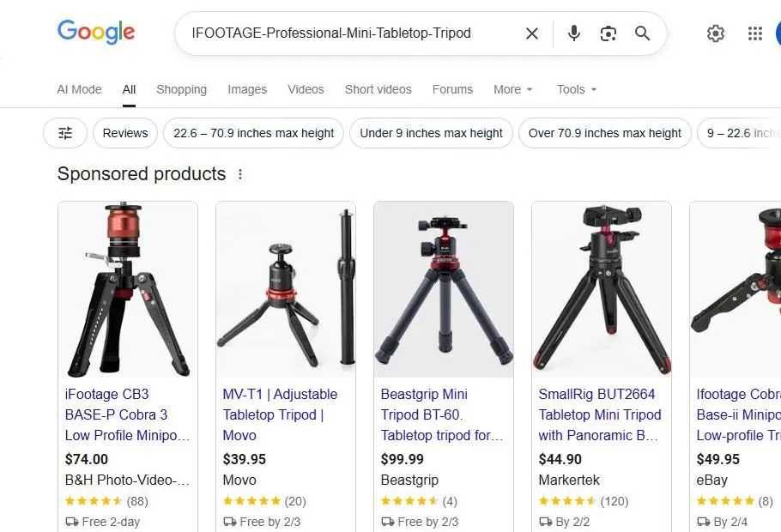Open the search filters icon
The width and height of the screenshot is (781, 532).
(x=64, y=133)
